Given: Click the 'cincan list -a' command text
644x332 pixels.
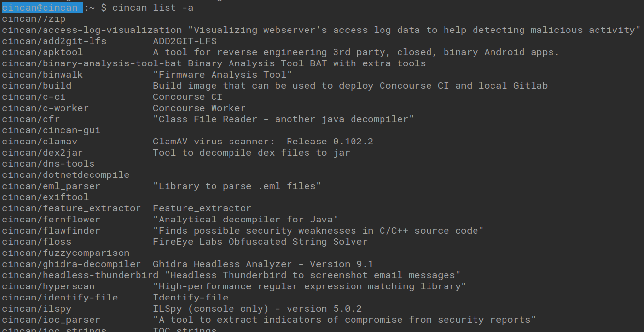Looking at the screenshot, I should pos(153,8).
